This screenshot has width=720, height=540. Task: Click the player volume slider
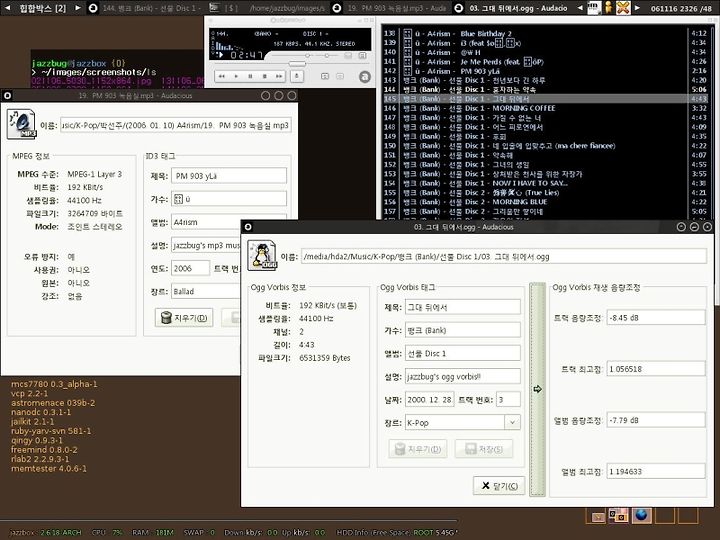click(x=292, y=56)
